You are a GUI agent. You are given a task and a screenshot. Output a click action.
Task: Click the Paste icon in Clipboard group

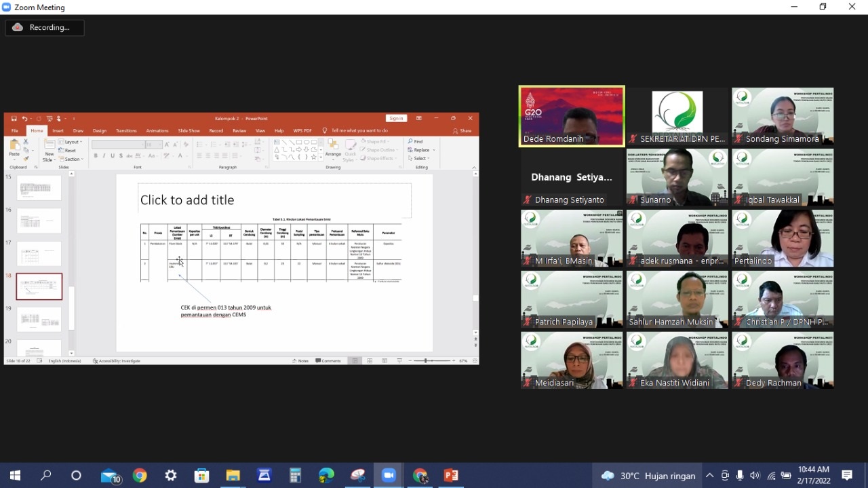click(14, 147)
